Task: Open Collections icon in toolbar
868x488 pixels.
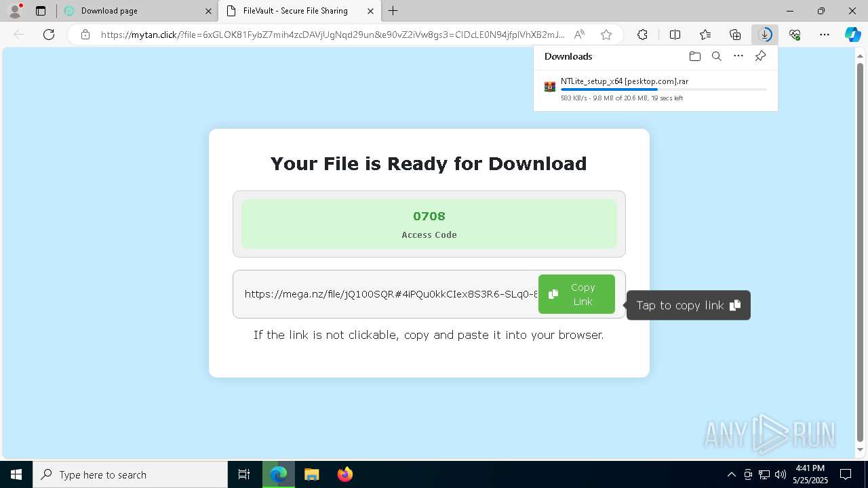Action: click(x=735, y=35)
